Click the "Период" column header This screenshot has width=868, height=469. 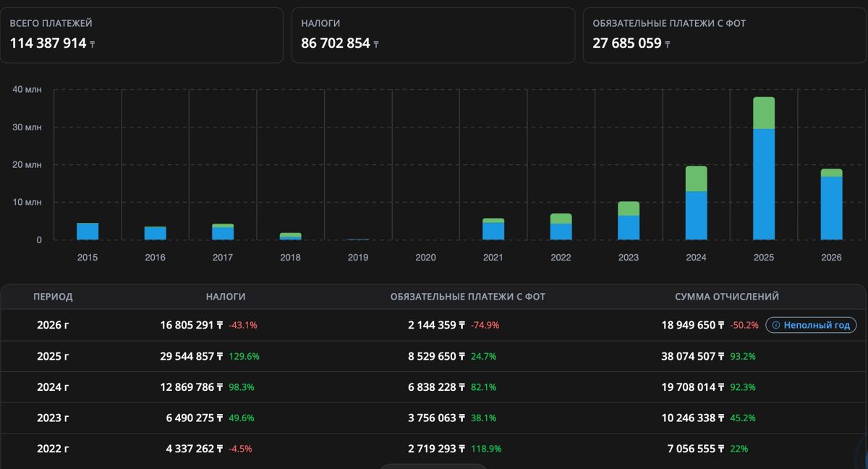pyautogui.click(x=53, y=297)
